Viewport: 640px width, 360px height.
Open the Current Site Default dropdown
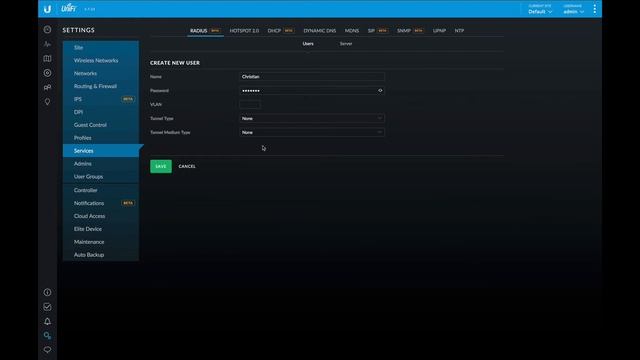(x=540, y=9)
